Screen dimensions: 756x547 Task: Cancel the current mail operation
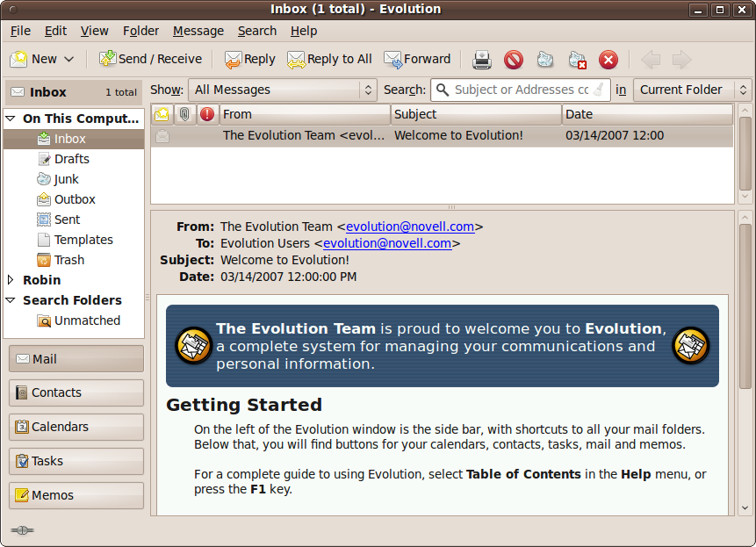pos(608,60)
